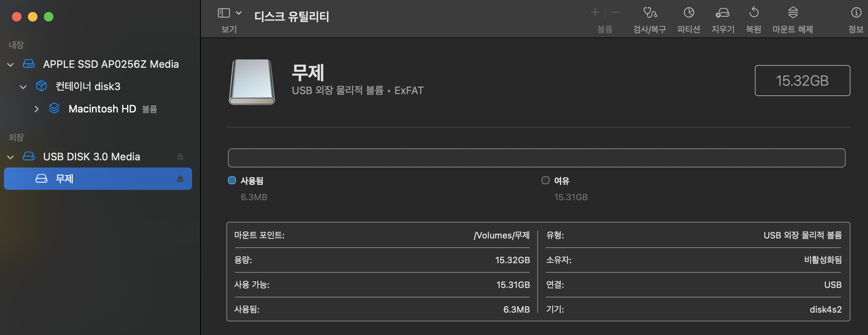Click the 15.32GB capacity badge
Image resolution: width=868 pixels, height=335 pixels.
point(802,80)
